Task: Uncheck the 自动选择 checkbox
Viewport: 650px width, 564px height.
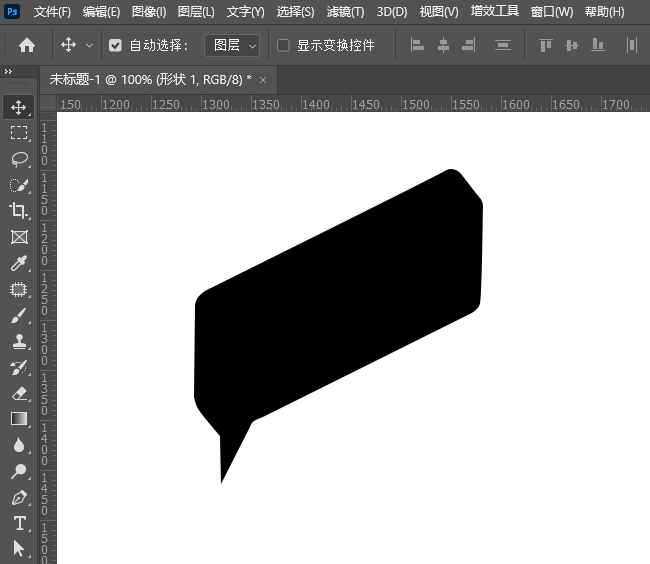Action: (x=115, y=45)
